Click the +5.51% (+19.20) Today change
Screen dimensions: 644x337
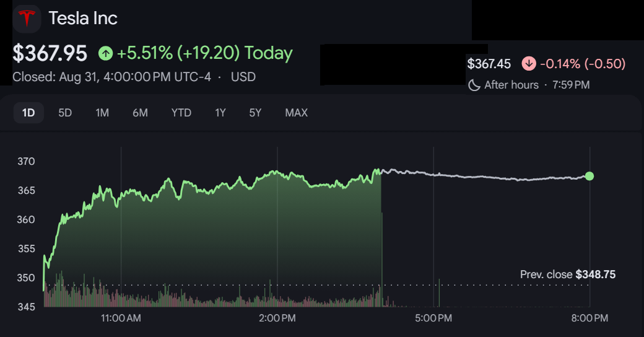pos(204,53)
